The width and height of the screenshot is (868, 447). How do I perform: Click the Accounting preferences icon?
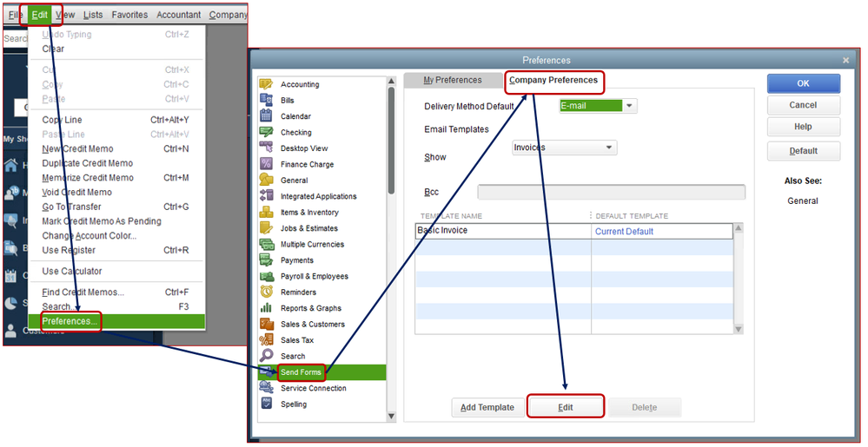266,84
